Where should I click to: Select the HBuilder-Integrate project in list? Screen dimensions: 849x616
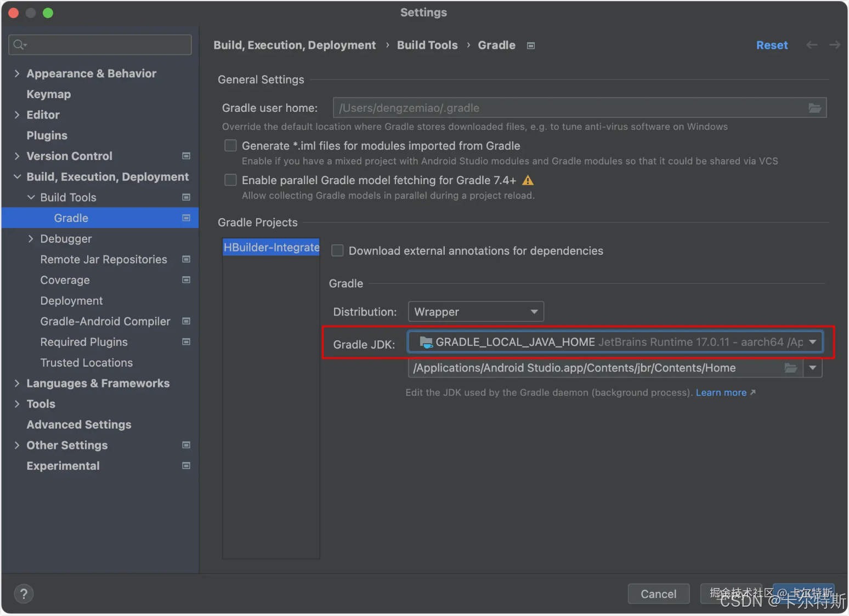tap(271, 247)
